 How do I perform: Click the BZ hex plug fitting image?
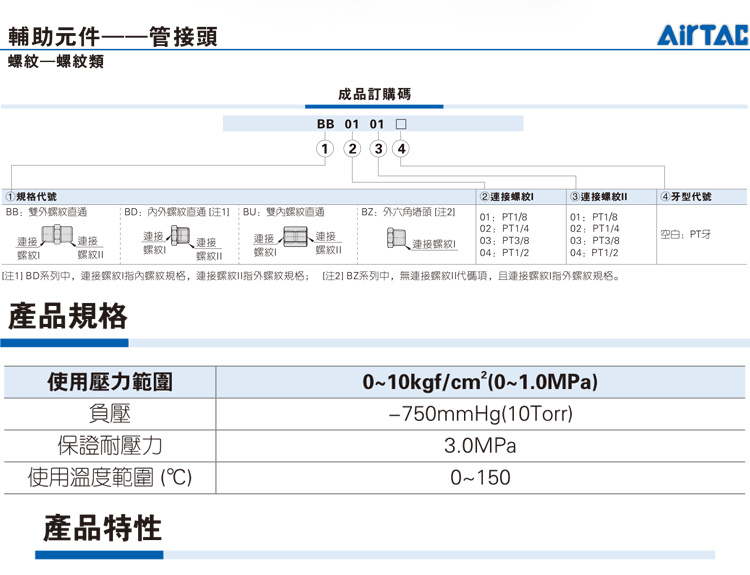[x=396, y=240]
